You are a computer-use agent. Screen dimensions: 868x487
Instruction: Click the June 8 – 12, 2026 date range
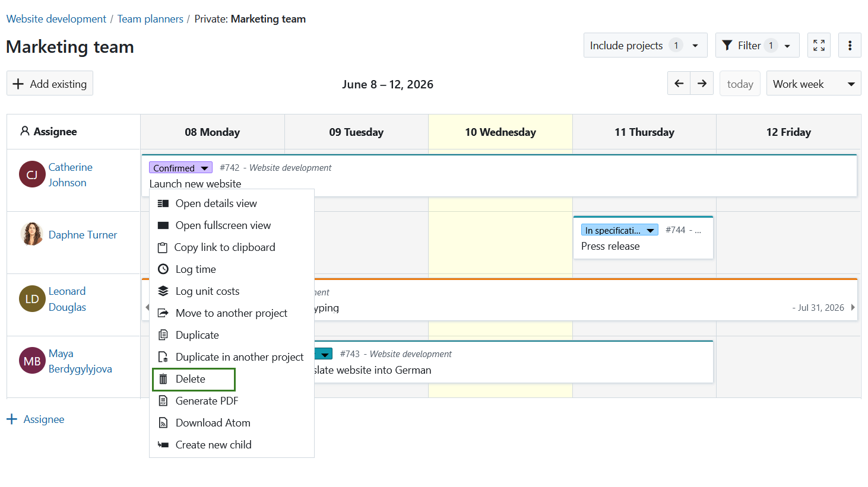tap(388, 84)
